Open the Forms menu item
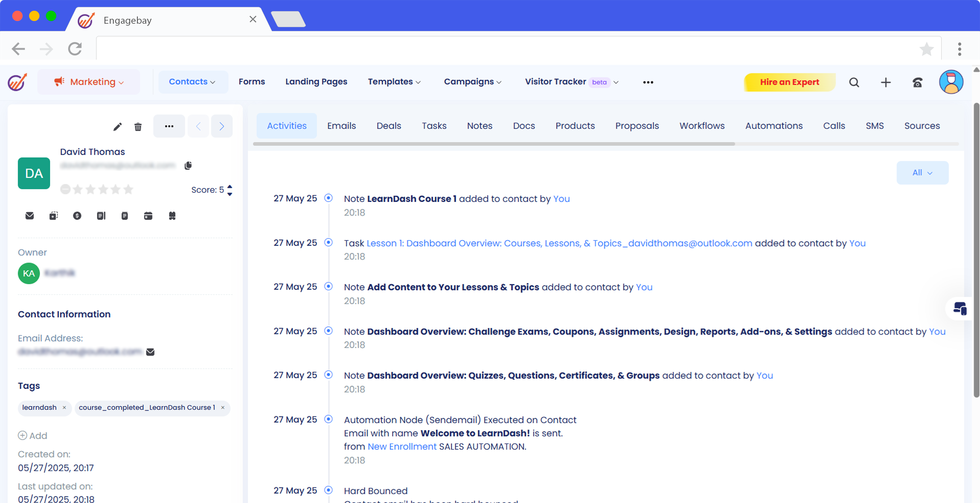The image size is (980, 503). click(x=252, y=82)
